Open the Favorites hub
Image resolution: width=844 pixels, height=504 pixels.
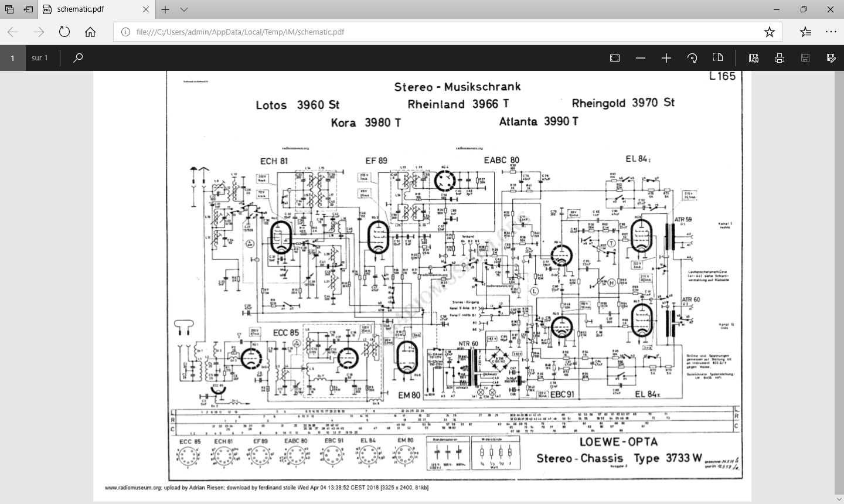(x=806, y=32)
